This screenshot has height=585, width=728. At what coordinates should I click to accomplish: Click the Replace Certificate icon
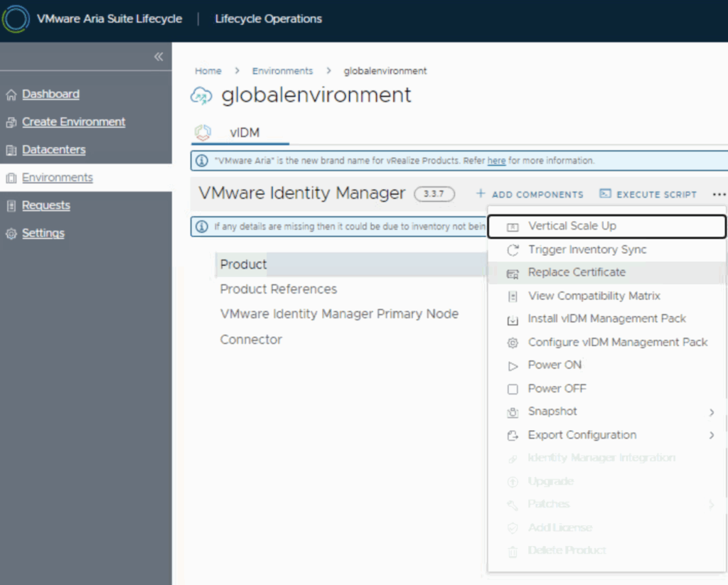pyautogui.click(x=513, y=273)
